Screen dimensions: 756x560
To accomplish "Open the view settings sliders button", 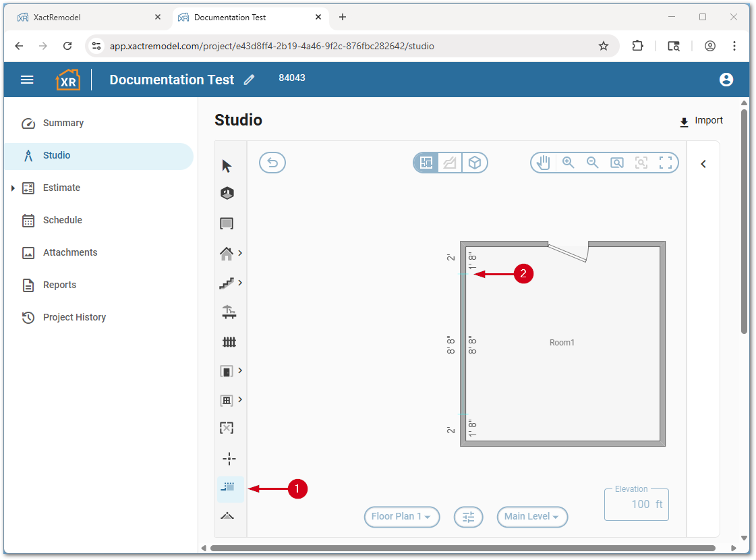I will (468, 517).
